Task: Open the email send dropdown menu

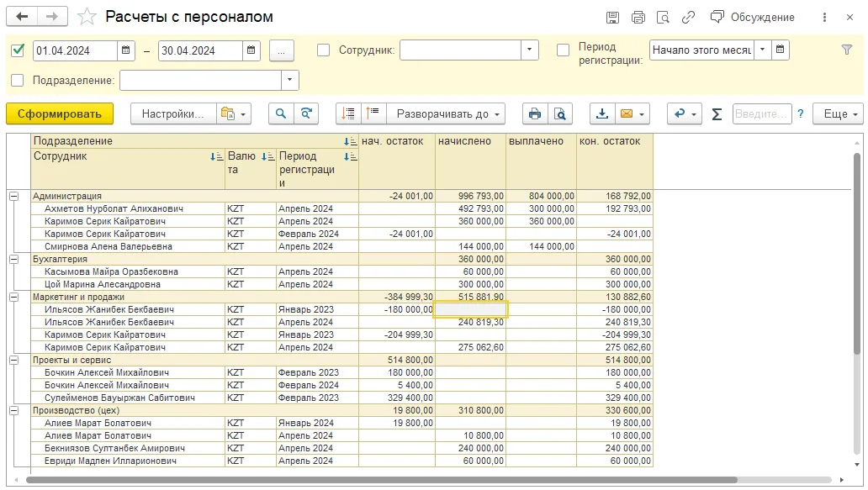Action: pos(632,114)
